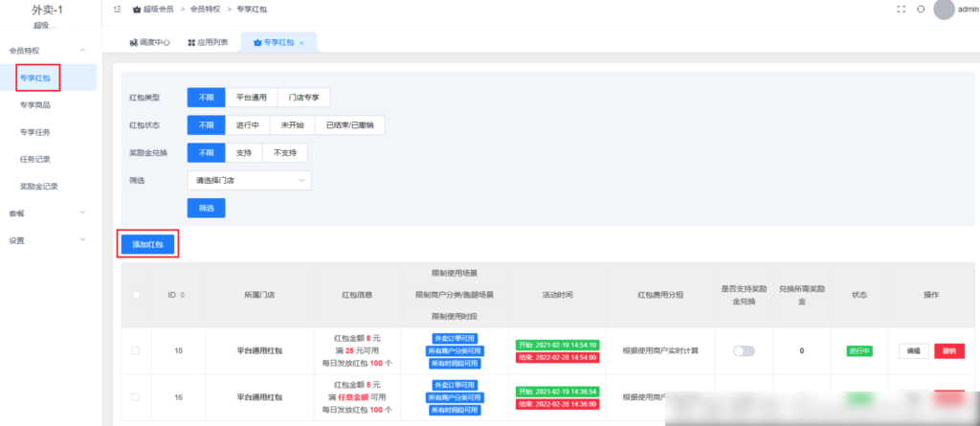980x426 pixels.
Task: Click 平台通用红包 in row ID 16
Action: click(x=259, y=397)
